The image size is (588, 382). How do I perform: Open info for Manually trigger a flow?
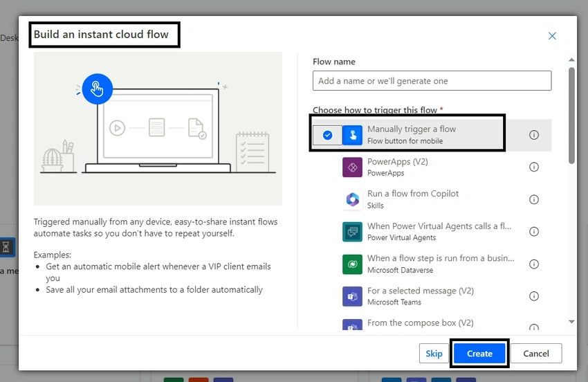point(534,135)
